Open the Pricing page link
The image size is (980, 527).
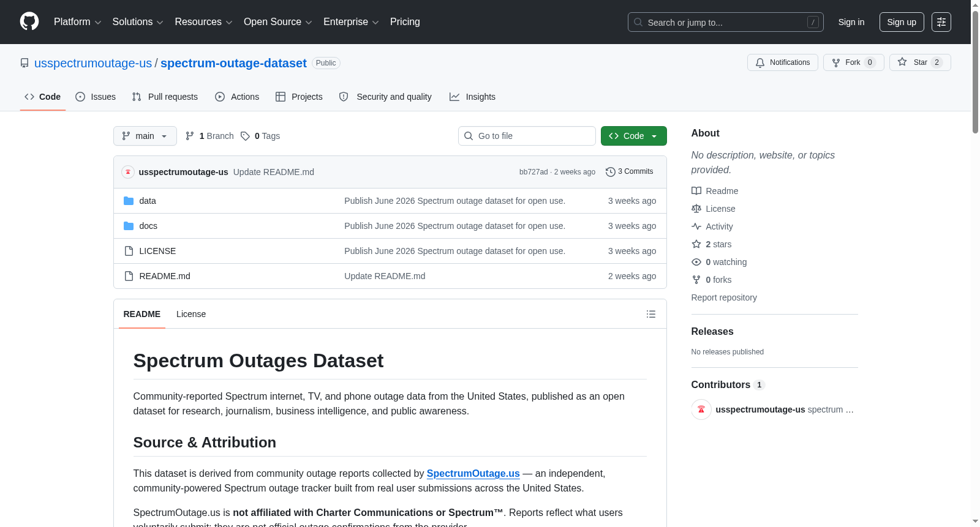click(405, 22)
